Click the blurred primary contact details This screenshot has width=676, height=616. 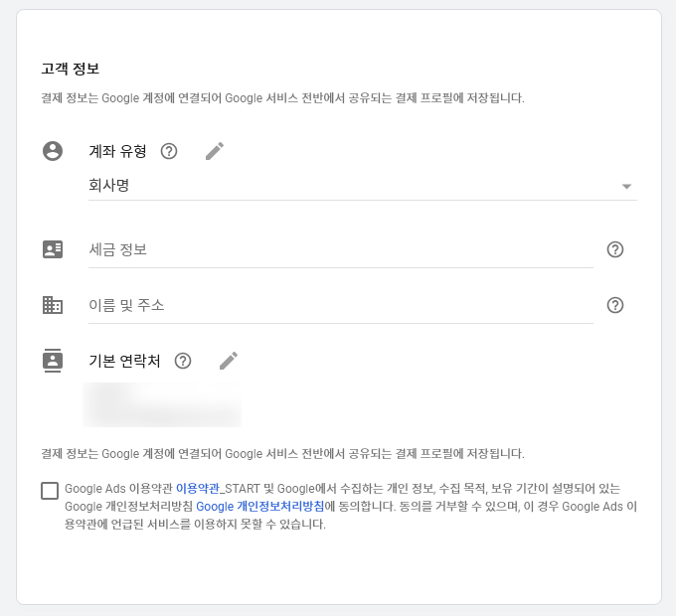(x=164, y=404)
